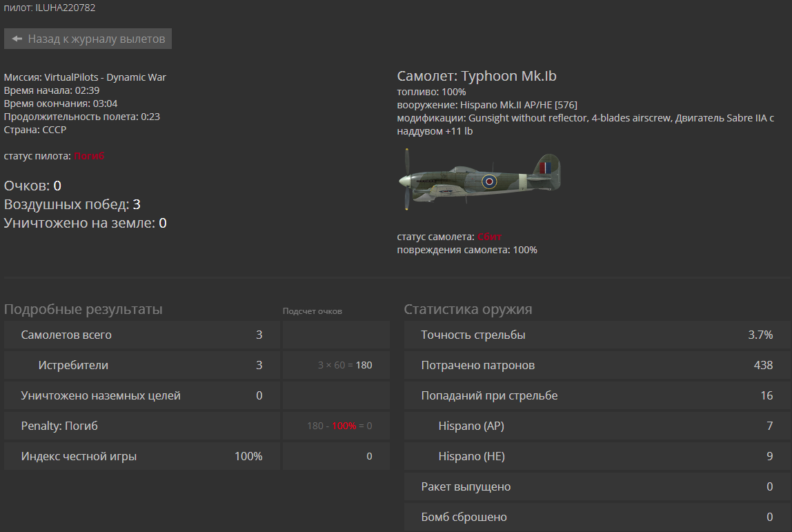Click the heading 'Самолет: Typhoon Mk.Ib'
Screen dimensions: 792x532
477,77
